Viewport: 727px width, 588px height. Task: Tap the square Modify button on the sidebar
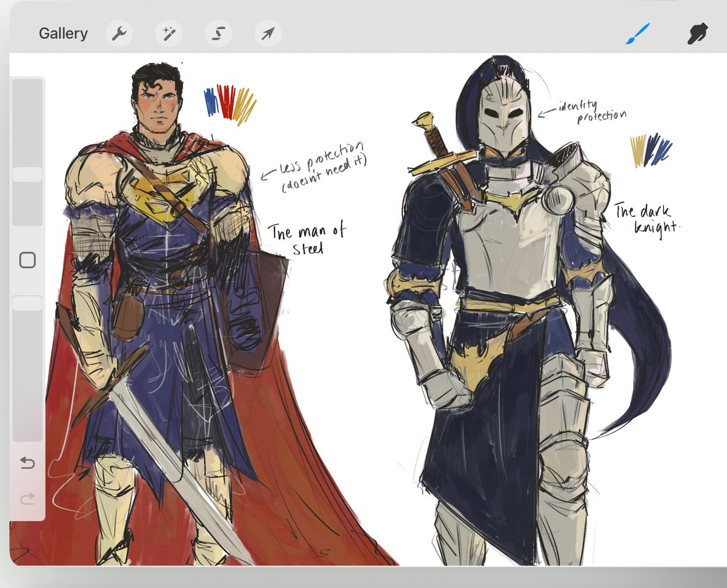pos(27,259)
